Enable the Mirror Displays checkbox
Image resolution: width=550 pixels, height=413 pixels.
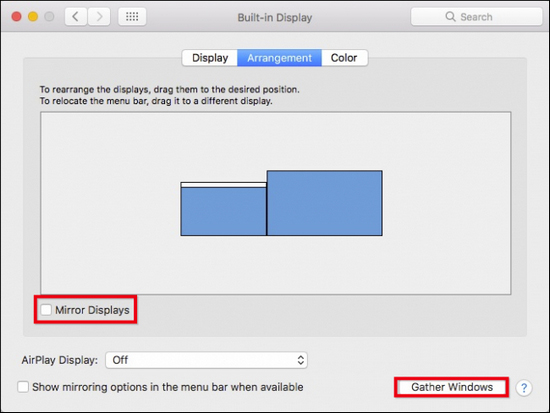click(x=46, y=310)
